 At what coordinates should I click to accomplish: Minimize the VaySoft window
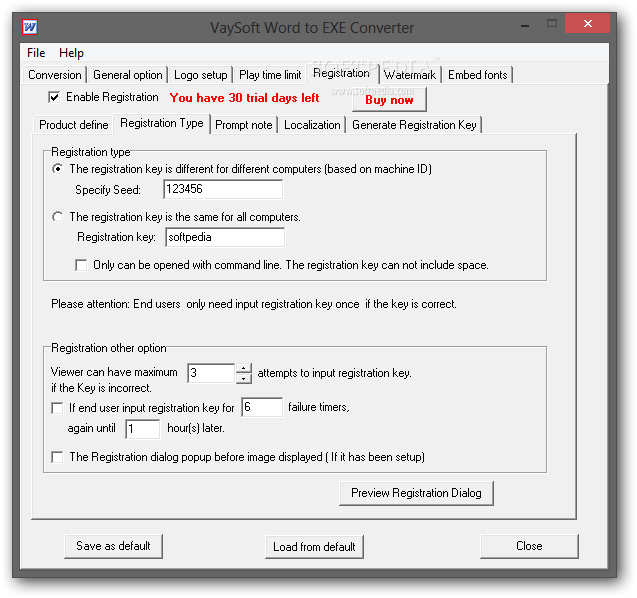[x=525, y=25]
